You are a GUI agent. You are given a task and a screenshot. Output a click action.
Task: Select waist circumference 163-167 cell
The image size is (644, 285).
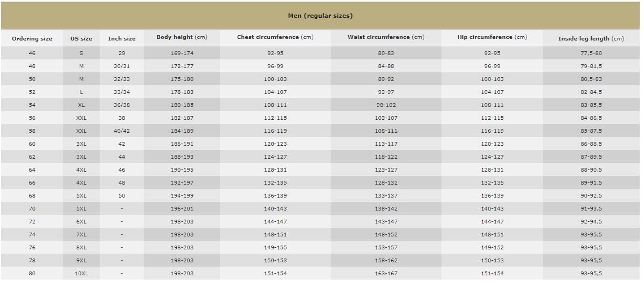(x=386, y=274)
